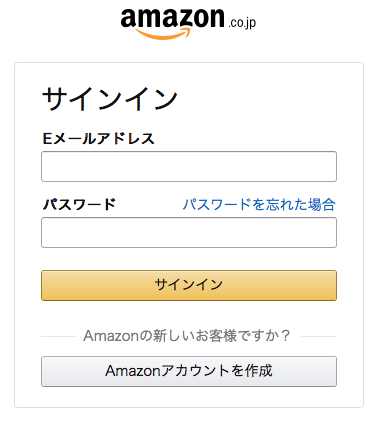
Task: Go to Amazon home via the logo
Action: click(x=188, y=23)
